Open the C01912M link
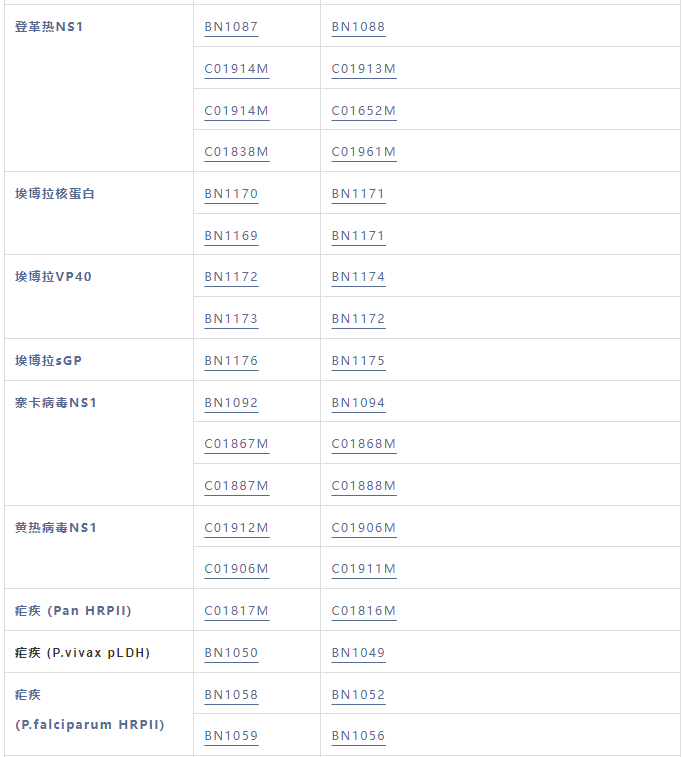Screen dimensions: 683x757 coord(237,528)
